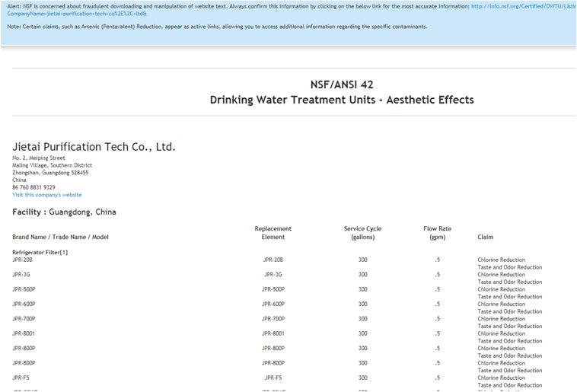This screenshot has width=577, height=392.
Task: Click the company phone number 86 760 8831 9329
Action: coord(33,187)
